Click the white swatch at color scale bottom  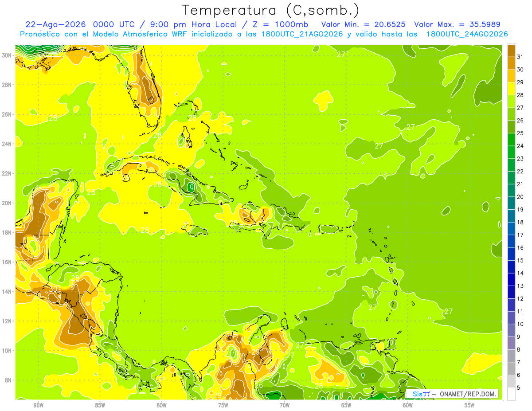pos(511,394)
